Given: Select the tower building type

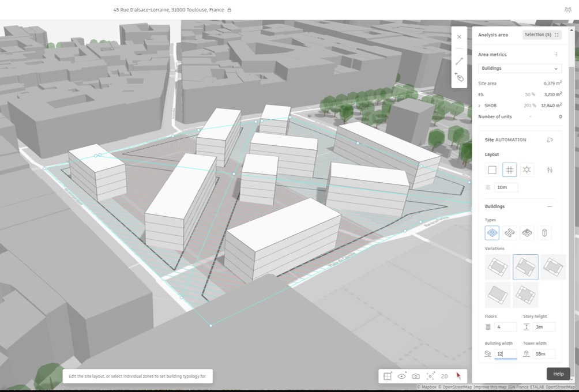Looking at the screenshot, I should tap(544, 232).
